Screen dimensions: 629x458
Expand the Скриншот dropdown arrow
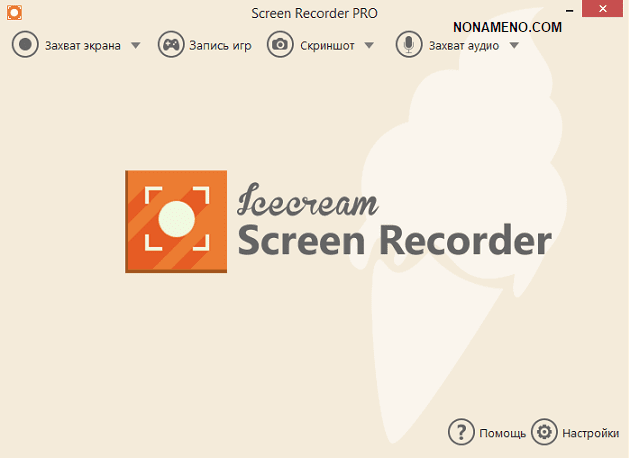[369, 45]
